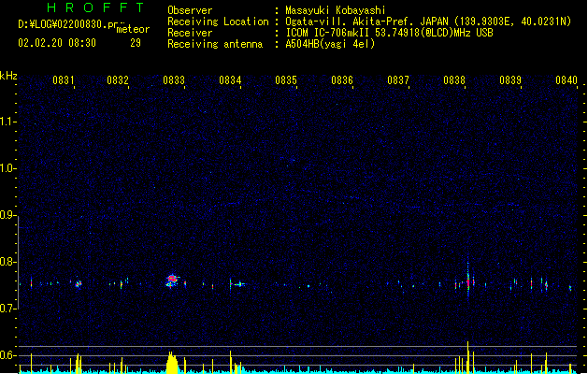Click the 0.9 kHz frequency label
588x374 pixels.
[7, 215]
